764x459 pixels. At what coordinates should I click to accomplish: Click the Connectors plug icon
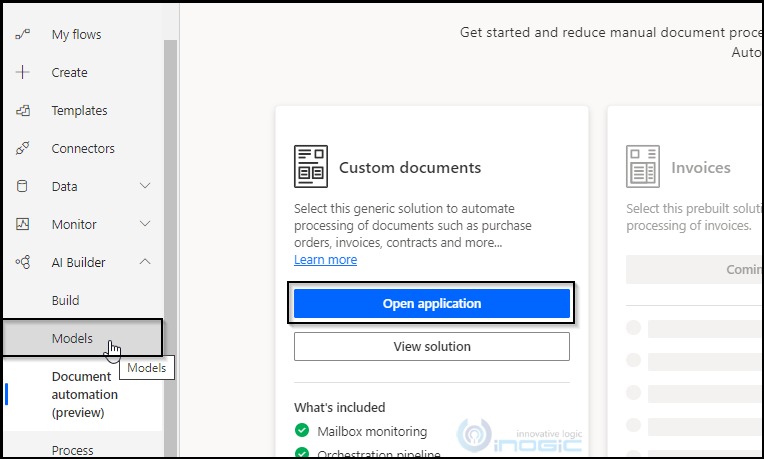pyautogui.click(x=22, y=149)
